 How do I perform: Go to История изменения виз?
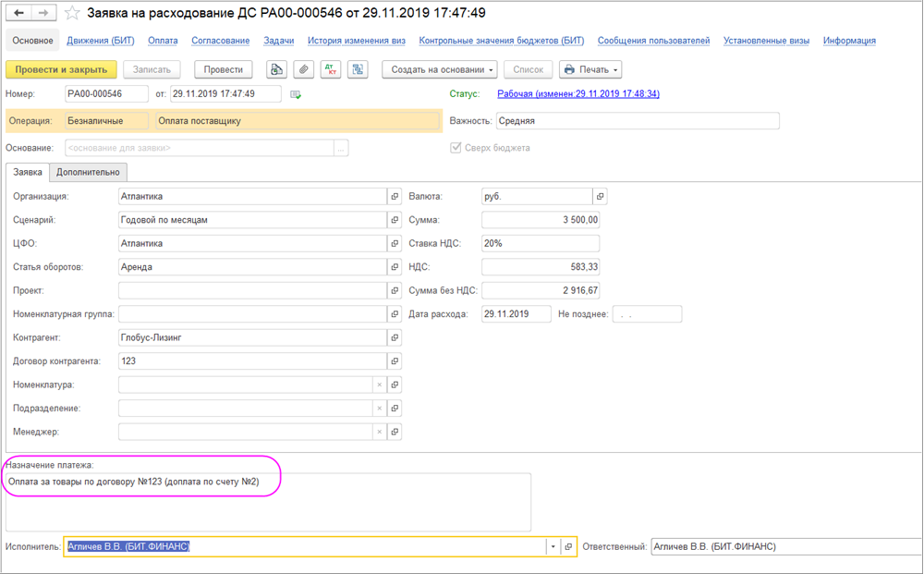(357, 41)
